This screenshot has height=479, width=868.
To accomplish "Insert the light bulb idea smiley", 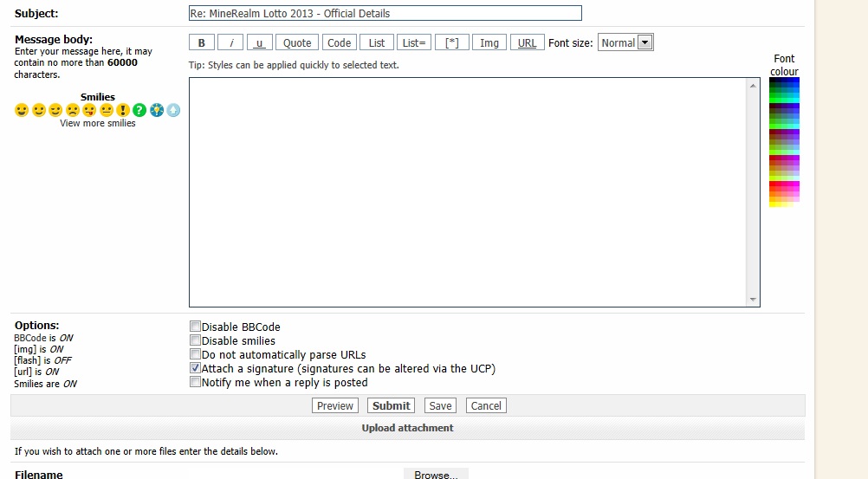I will click(156, 110).
